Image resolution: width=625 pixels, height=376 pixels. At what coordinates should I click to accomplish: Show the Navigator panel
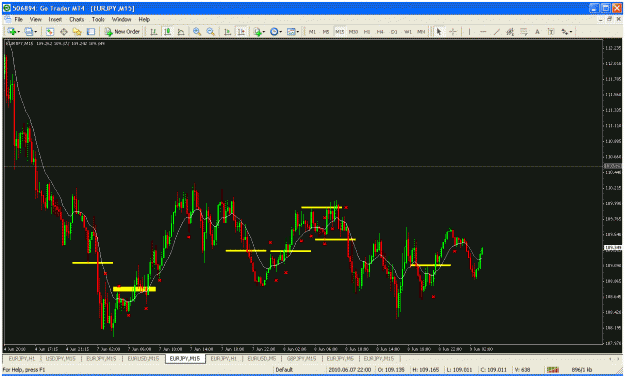(x=77, y=31)
